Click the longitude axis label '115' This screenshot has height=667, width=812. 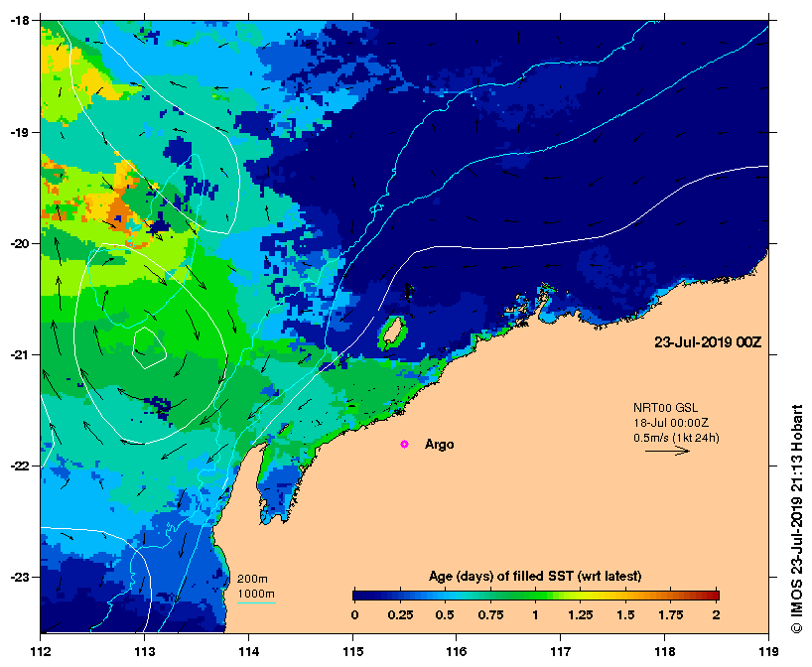pos(352,651)
